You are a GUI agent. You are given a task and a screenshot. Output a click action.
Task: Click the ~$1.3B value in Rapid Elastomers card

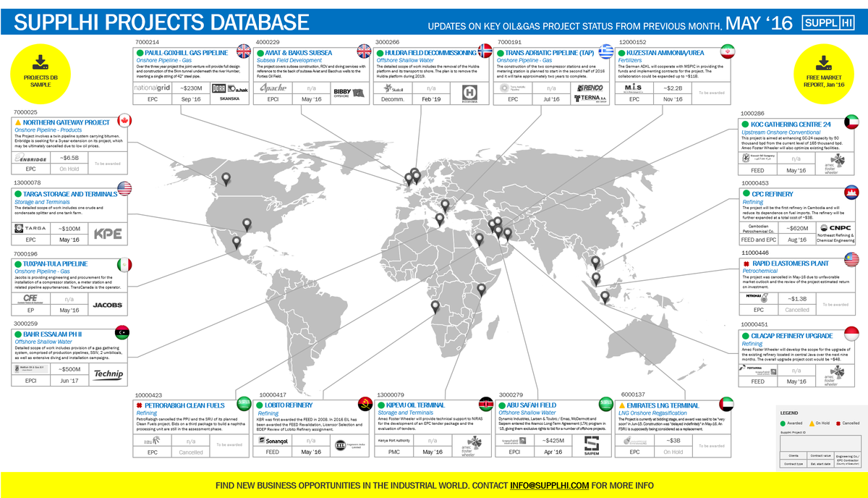pos(798,298)
